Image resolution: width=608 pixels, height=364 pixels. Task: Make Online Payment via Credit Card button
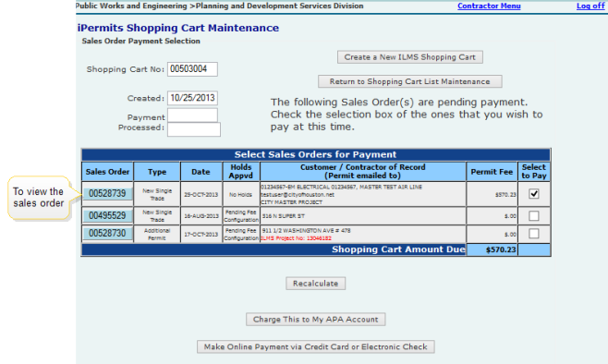click(x=316, y=347)
